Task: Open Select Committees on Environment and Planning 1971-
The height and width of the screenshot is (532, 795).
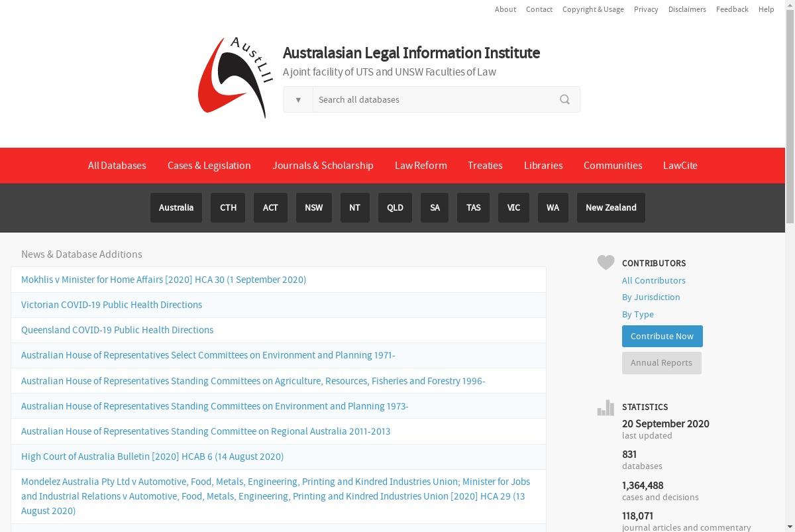Action: click(x=208, y=355)
